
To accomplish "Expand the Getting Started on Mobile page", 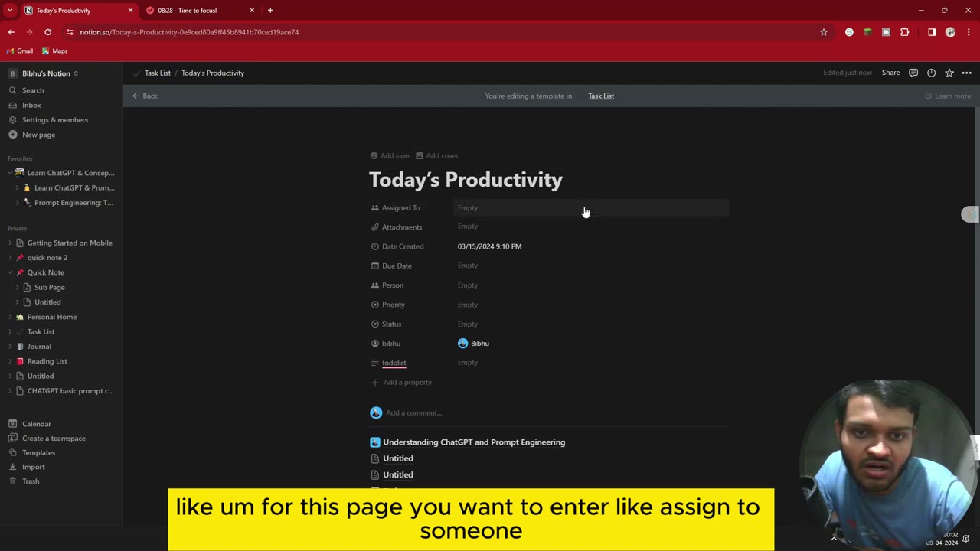I will click(x=10, y=243).
